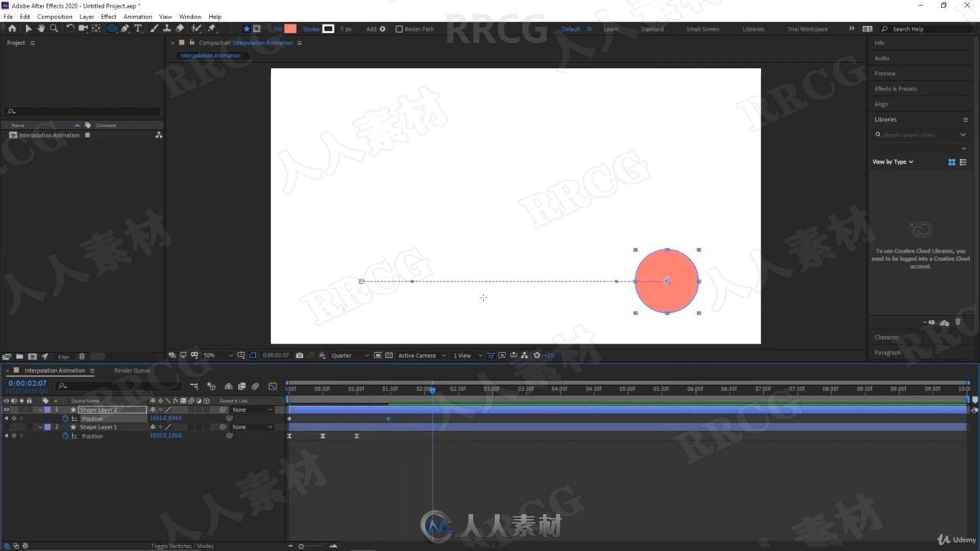The width and height of the screenshot is (980, 551).
Task: Click the Composition Mini-Flowchart icon in timeline
Action: [x=194, y=386]
